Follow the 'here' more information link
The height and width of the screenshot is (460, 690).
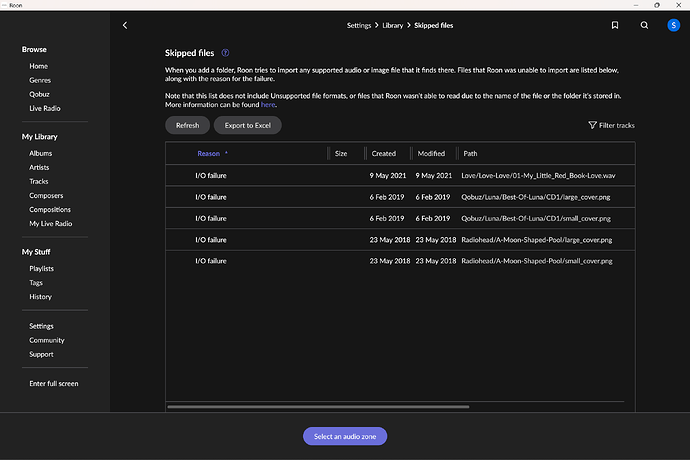268,104
